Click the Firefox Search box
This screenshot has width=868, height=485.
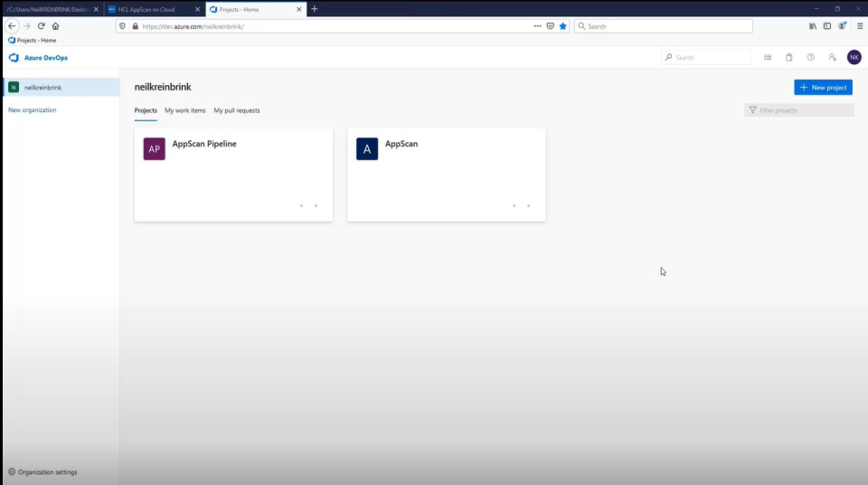(664, 26)
